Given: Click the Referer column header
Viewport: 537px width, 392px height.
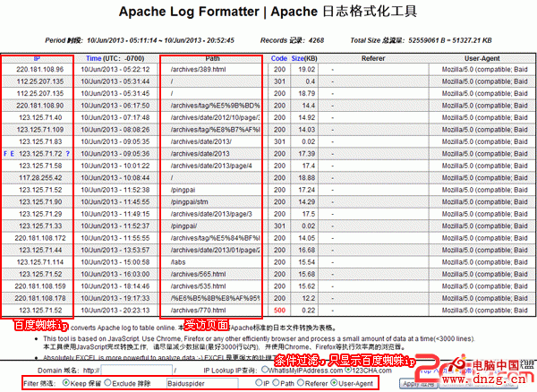Looking at the screenshot, I should [373, 58].
